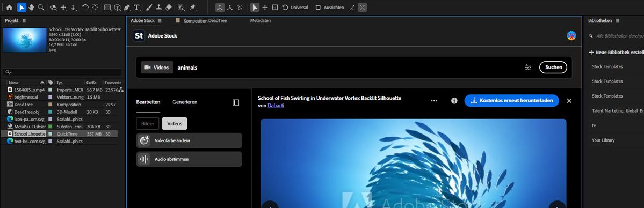Viewport: 644px width, 208px height.
Task: Toggle local axis mode
Action: click(220, 8)
